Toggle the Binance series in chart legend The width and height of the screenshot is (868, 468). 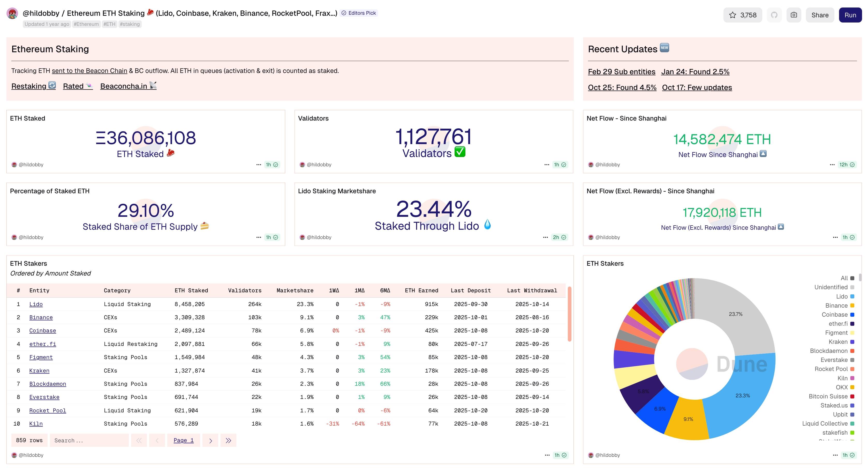[x=836, y=306]
